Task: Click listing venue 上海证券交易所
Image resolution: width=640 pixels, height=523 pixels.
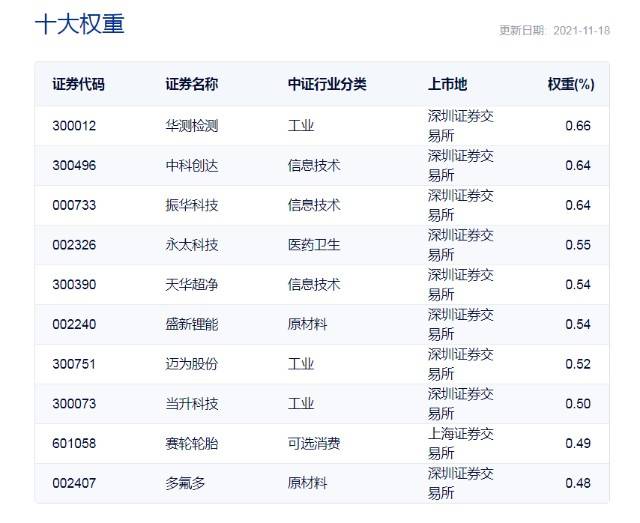Action: click(x=461, y=443)
